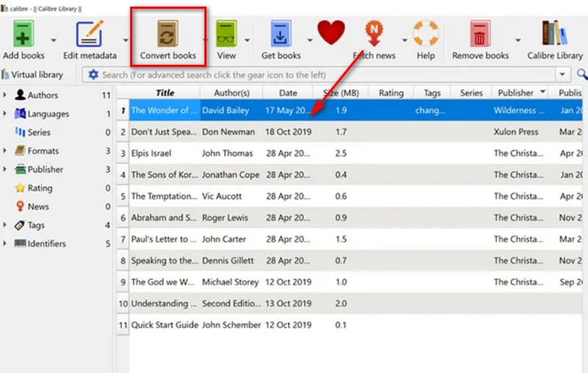Screen dimensions: 588x373
Task: Click the Remove books trash icon
Action: click(480, 34)
